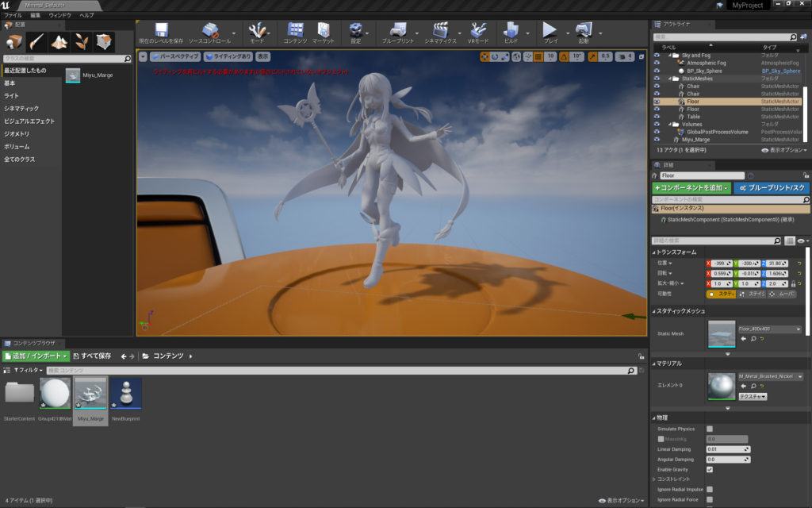This screenshot has width=812, height=508.
Task: Enable the Simulate Physics checkbox
Action: (x=710, y=428)
